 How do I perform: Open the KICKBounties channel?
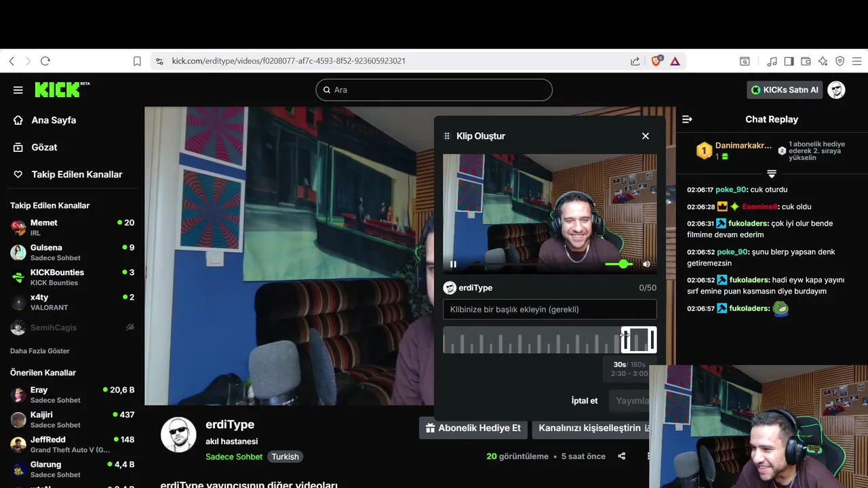72,277
